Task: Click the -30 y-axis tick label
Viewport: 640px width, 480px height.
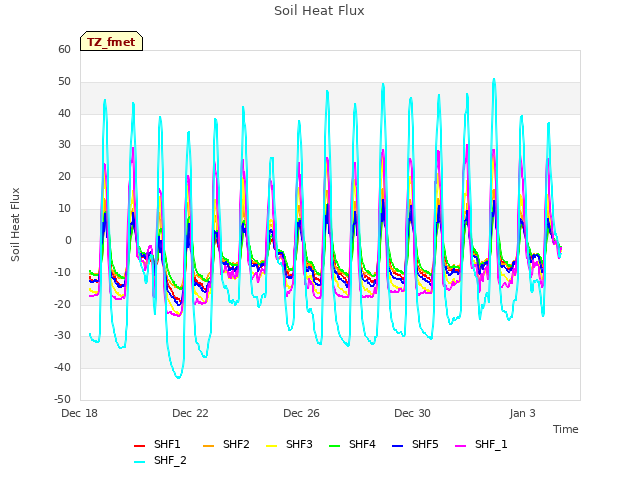Action: (62, 336)
